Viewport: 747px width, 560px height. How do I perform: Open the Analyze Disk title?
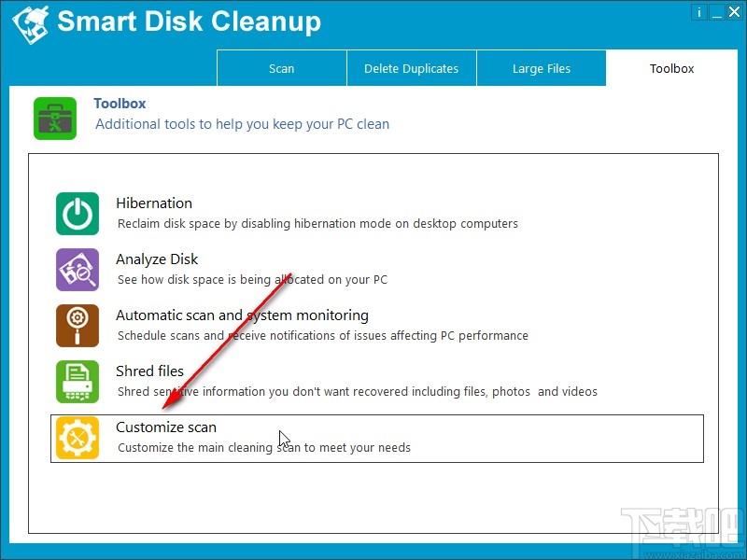point(157,259)
